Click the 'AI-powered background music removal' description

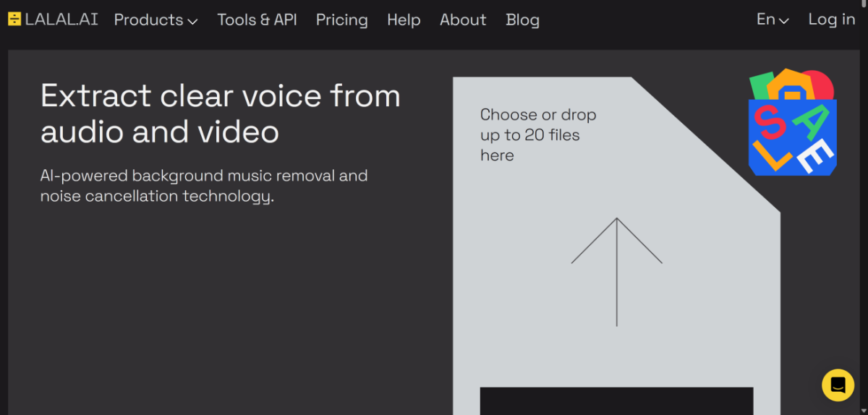204,186
